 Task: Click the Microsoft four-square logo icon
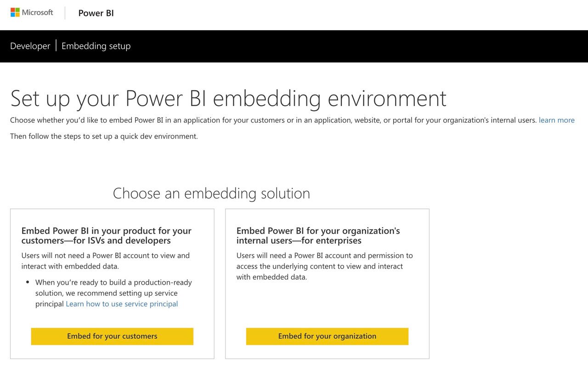[15, 12]
